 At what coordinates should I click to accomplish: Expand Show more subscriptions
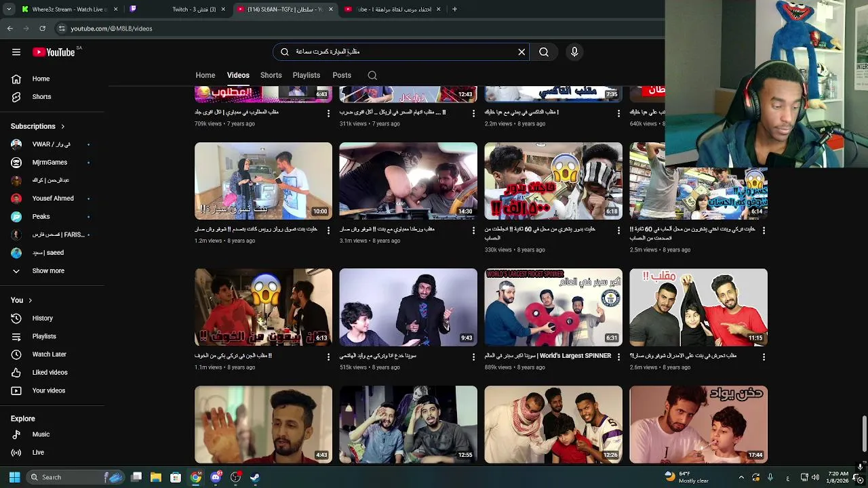48,270
